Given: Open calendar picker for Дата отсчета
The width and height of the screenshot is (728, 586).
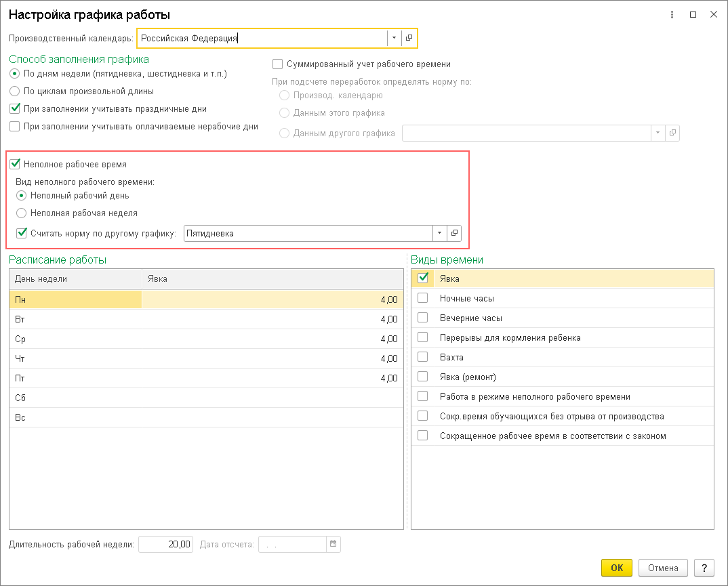Looking at the screenshot, I should tap(333, 544).
